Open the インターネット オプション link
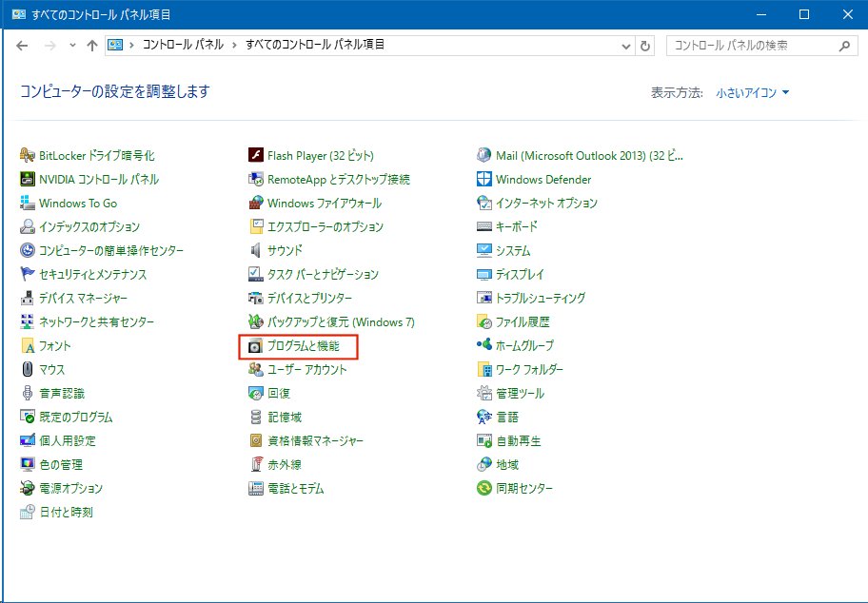868x603 pixels. pos(546,203)
